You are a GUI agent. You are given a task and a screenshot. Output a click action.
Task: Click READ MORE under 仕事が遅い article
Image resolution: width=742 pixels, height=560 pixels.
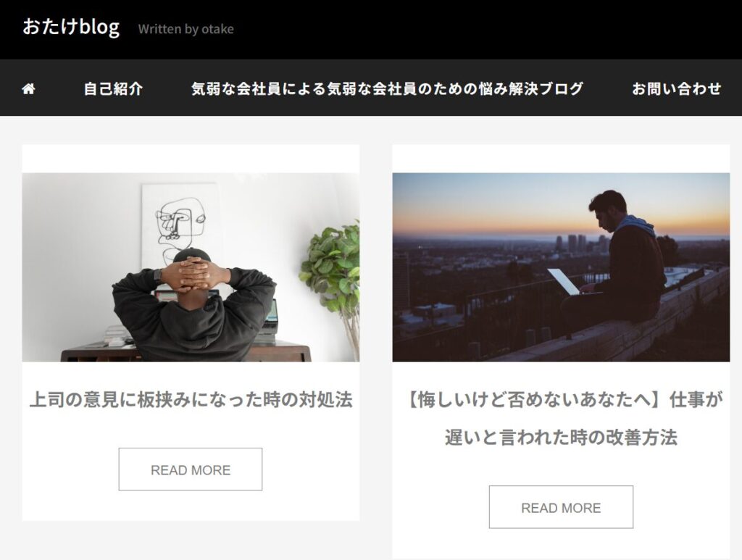click(561, 507)
